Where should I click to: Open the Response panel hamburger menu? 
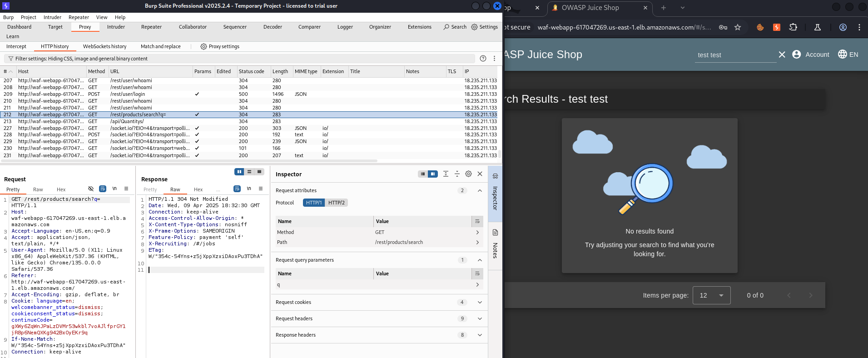click(261, 189)
